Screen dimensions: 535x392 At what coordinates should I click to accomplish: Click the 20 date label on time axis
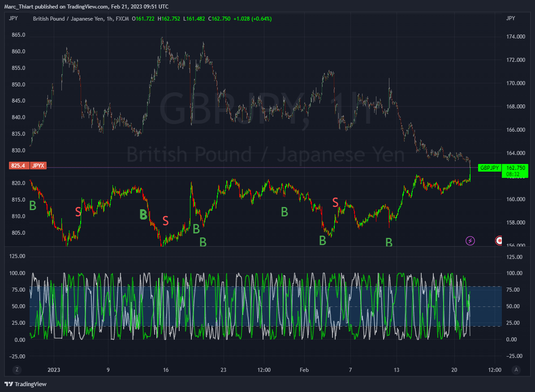454,370
